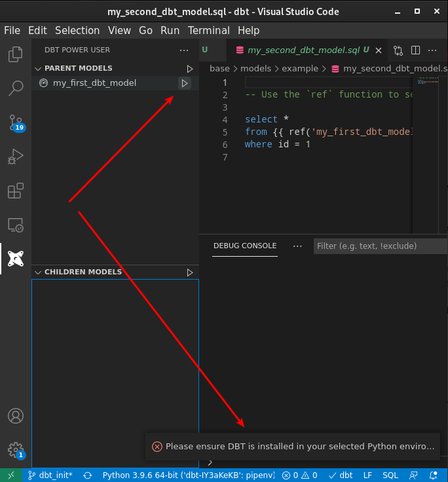Viewport: 448px width, 482px height.
Task: Open editor more actions menu
Action: tap(432, 50)
